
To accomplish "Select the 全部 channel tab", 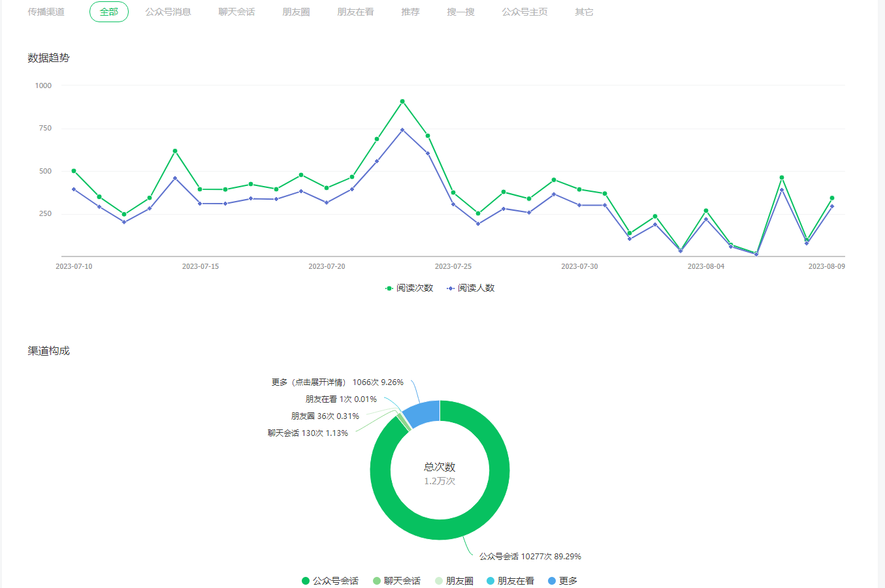I will (x=109, y=12).
